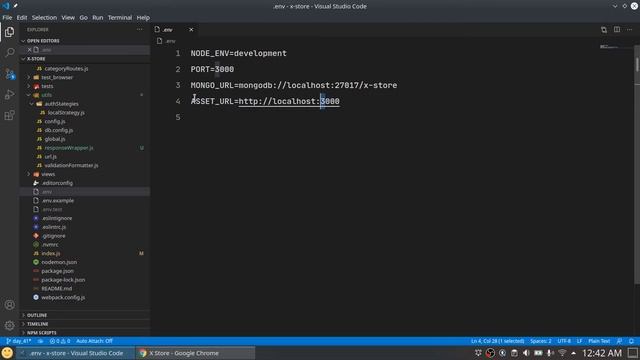This screenshot has width=640, height=360.
Task: Click Show Desktop button at taskbar end
Action: (633, 353)
